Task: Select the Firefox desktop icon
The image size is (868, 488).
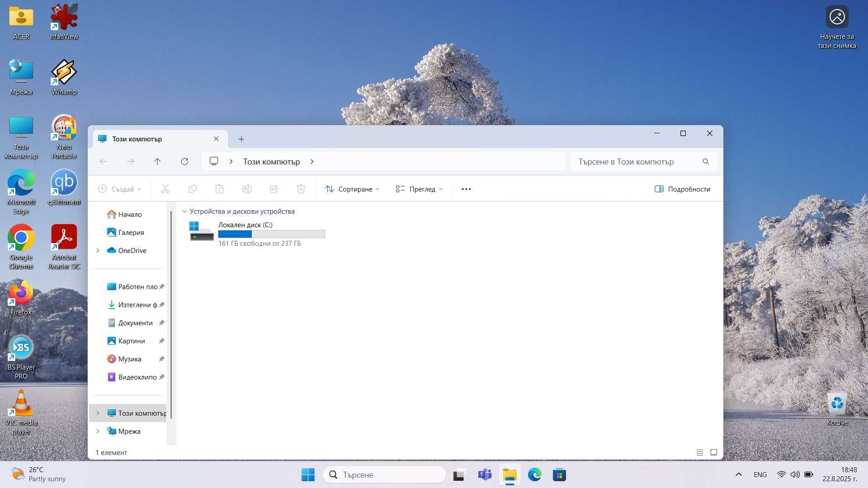Action: point(21,298)
